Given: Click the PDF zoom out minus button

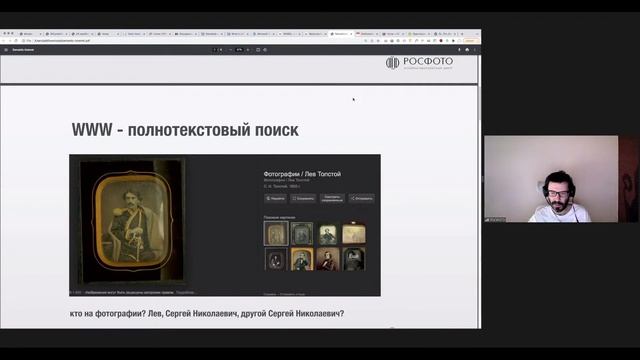Looking at the screenshot, I should click(231, 50).
